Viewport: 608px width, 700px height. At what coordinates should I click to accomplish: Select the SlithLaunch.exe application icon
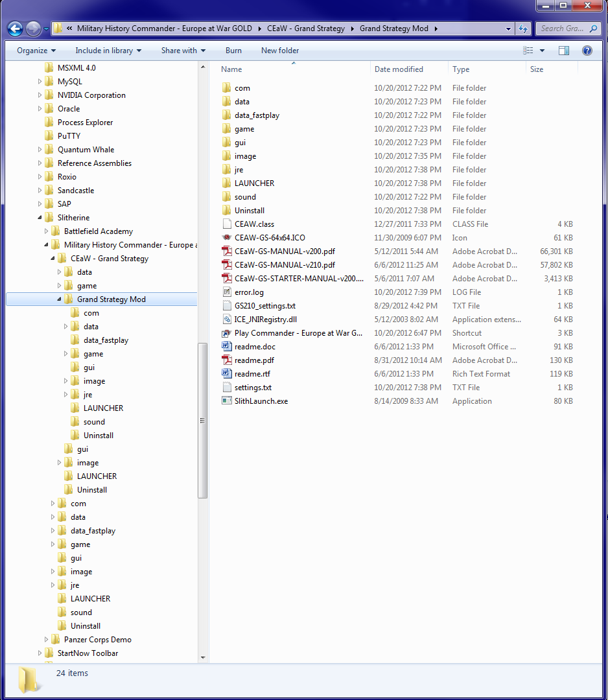[x=227, y=401]
